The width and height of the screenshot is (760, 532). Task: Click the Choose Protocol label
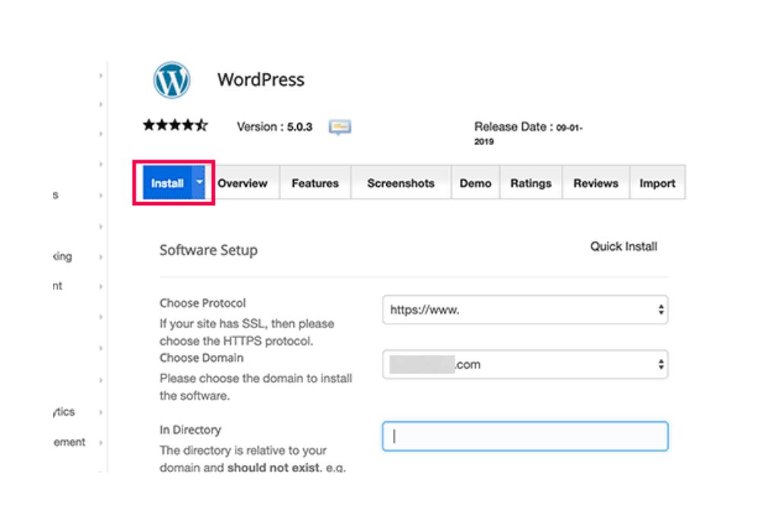[x=203, y=303]
